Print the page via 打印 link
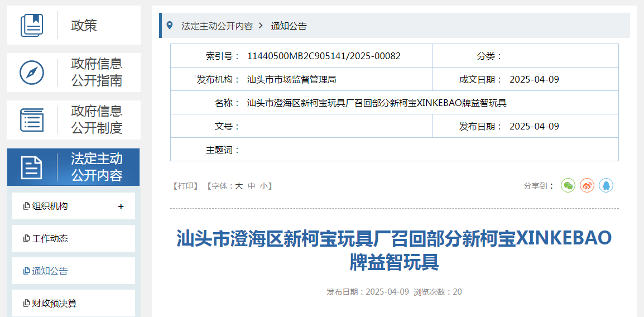Image resolution: width=644 pixels, height=317 pixels. (x=185, y=186)
